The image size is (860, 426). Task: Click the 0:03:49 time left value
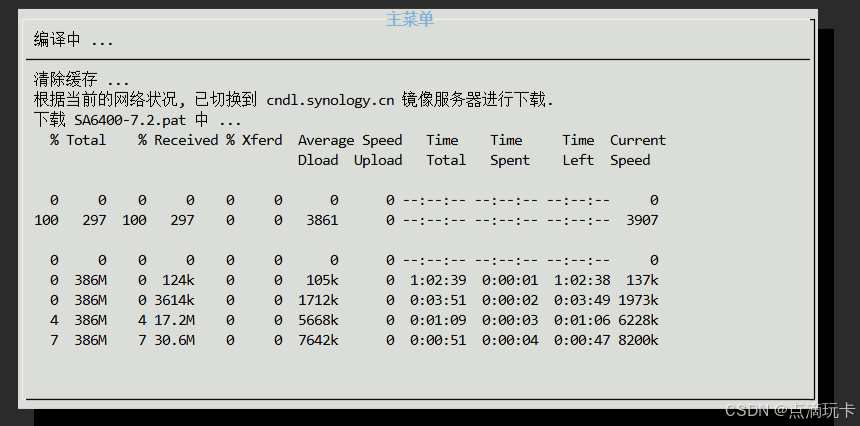[x=582, y=300]
